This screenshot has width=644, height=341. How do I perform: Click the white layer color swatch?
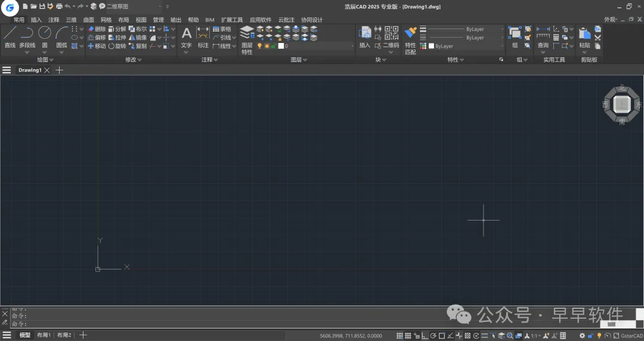coord(281,46)
